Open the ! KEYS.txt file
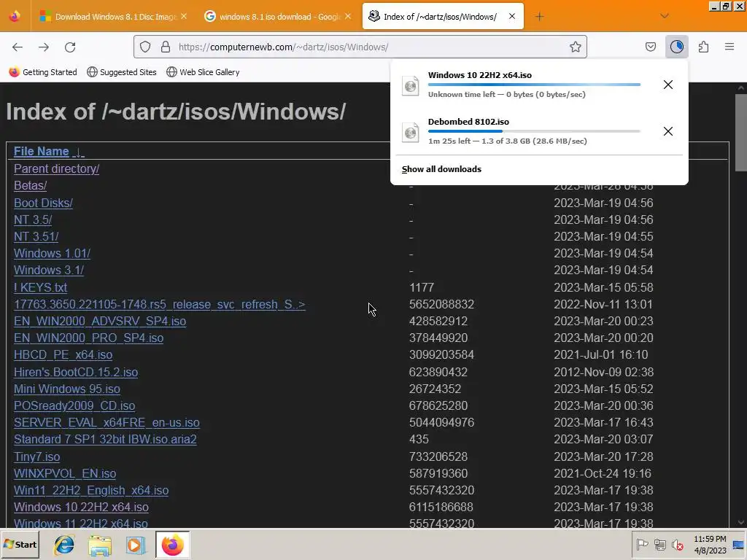 (x=41, y=287)
